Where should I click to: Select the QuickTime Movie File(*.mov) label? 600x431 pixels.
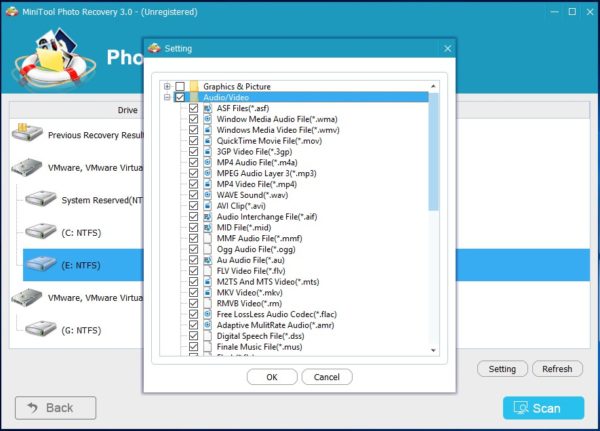(x=269, y=141)
